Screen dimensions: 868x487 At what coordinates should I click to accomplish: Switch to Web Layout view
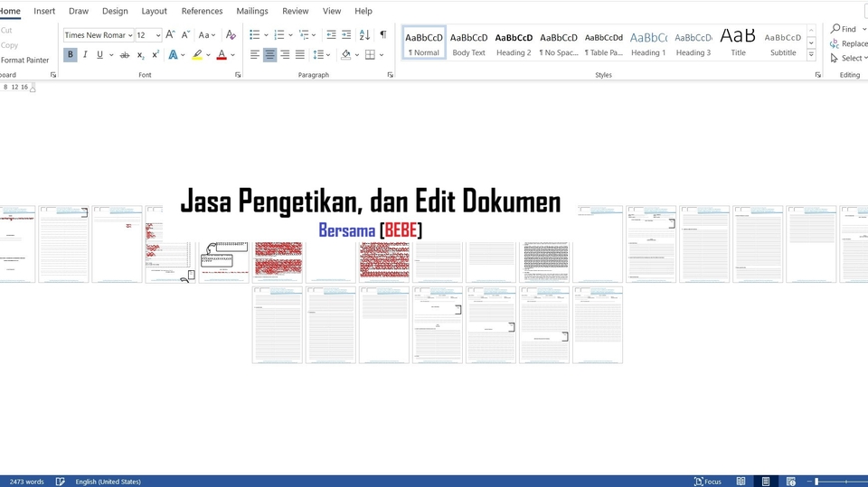coord(791,482)
